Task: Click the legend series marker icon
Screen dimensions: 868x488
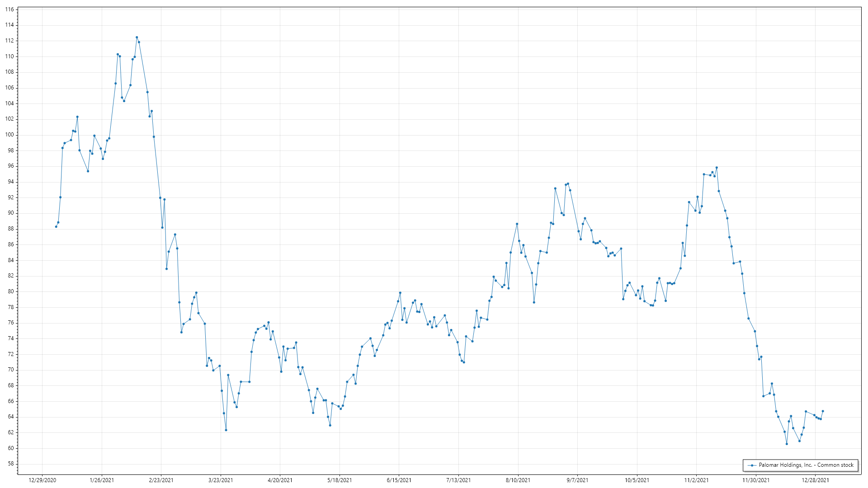Action: [x=752, y=465]
